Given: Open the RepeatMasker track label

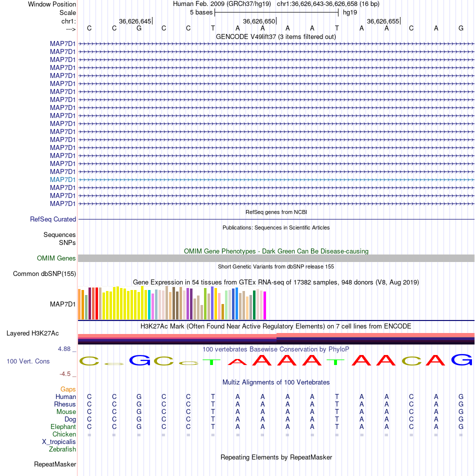Looking at the screenshot, I should pyautogui.click(x=55, y=464).
